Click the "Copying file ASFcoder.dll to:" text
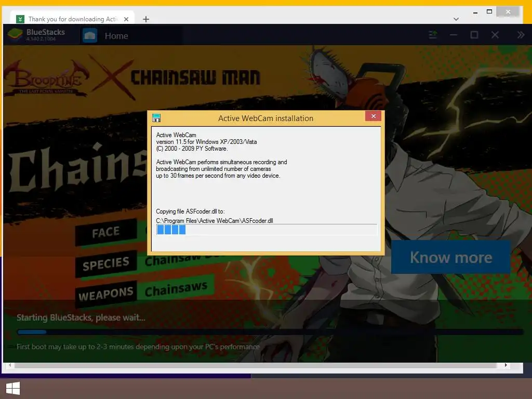The height and width of the screenshot is (399, 532). point(190,211)
